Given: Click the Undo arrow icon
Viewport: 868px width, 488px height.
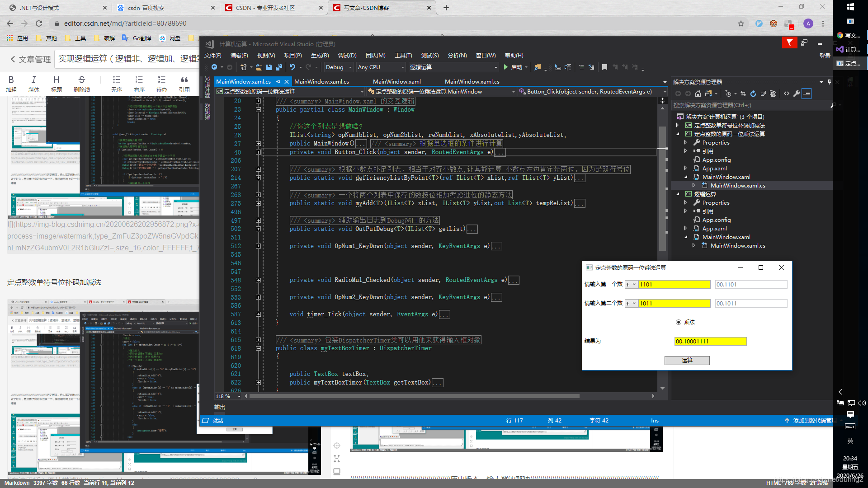Looking at the screenshot, I should tap(292, 67).
